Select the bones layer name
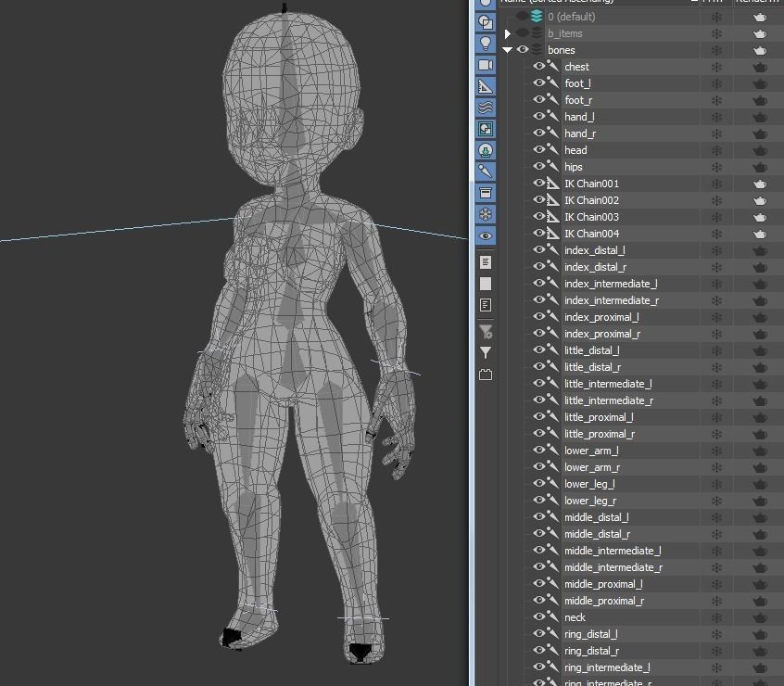Screen dimensions: 784x686 (561, 50)
